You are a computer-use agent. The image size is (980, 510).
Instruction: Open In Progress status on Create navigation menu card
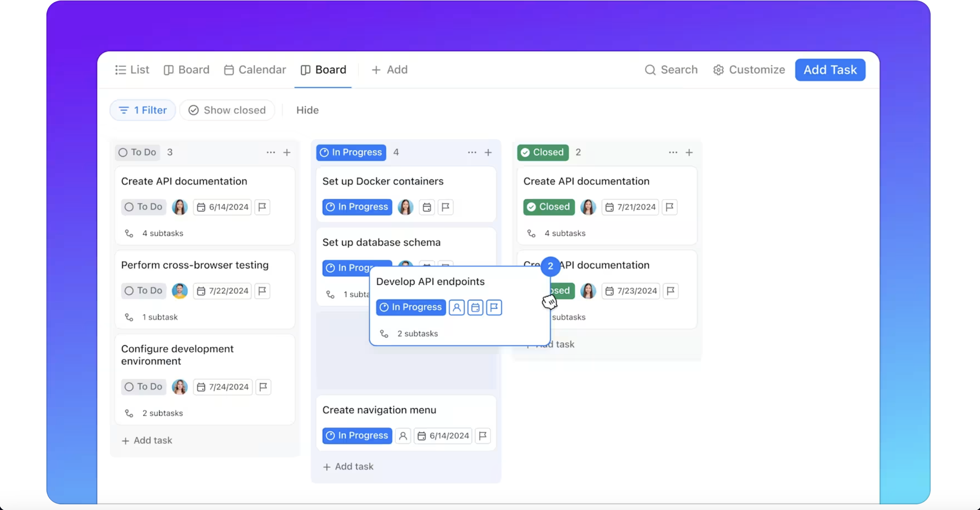pos(357,436)
